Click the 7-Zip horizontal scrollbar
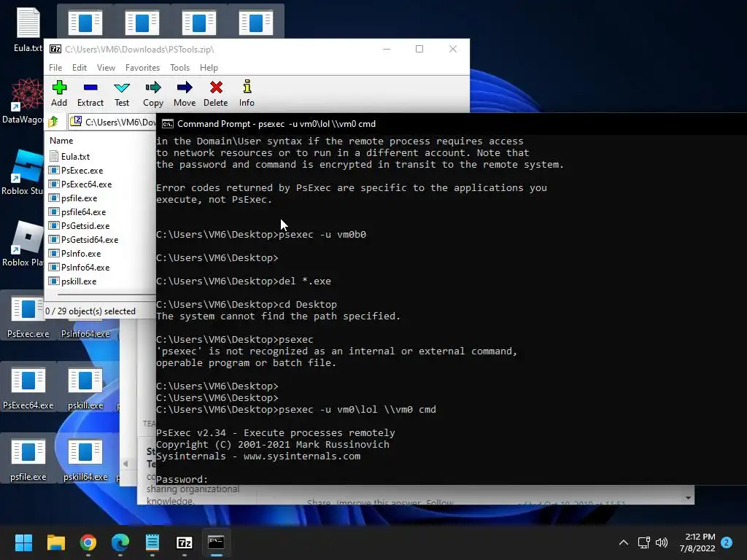747x560 pixels. (107, 295)
